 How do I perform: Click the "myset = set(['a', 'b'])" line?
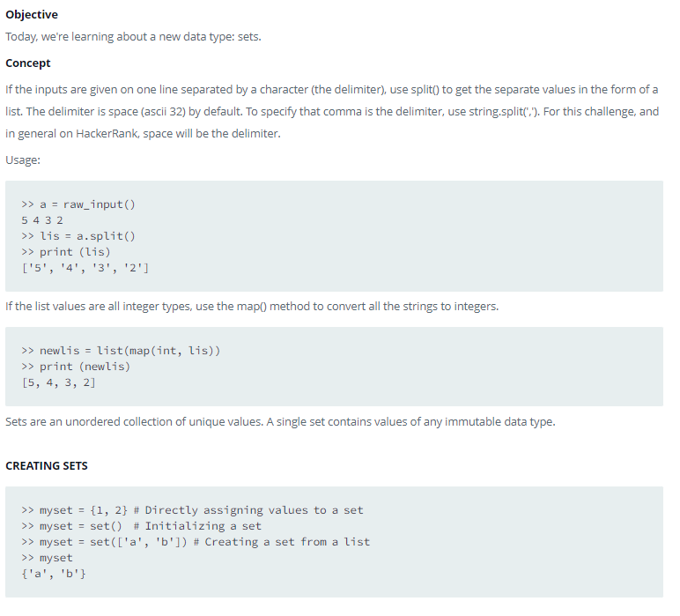point(196,542)
